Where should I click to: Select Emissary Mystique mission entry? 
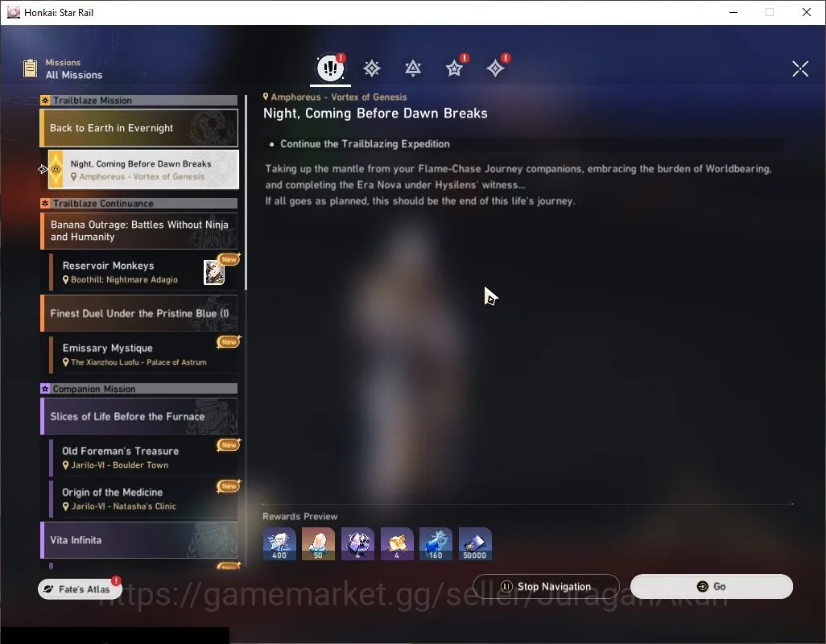[144, 354]
